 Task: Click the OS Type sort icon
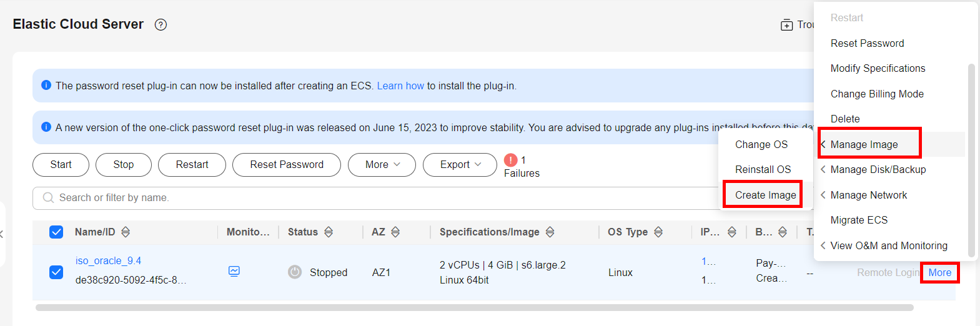point(658,232)
